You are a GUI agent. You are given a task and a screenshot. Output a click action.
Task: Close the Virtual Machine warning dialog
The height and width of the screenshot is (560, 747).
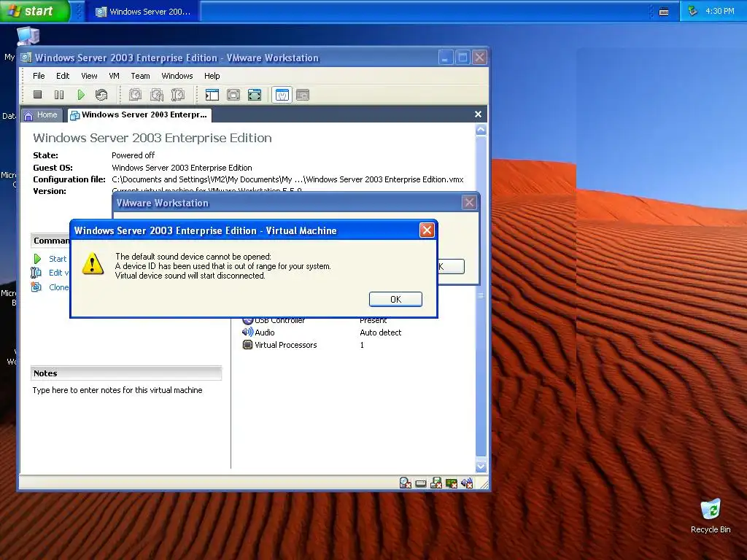click(x=426, y=230)
